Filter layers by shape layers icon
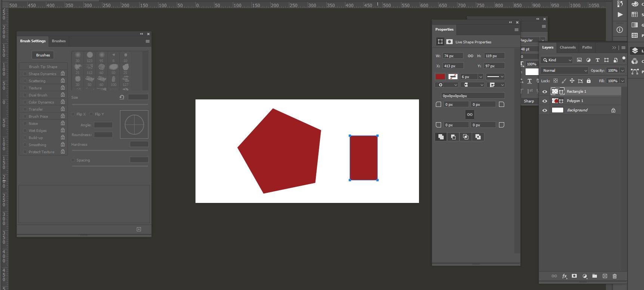The image size is (644, 290). [606, 60]
